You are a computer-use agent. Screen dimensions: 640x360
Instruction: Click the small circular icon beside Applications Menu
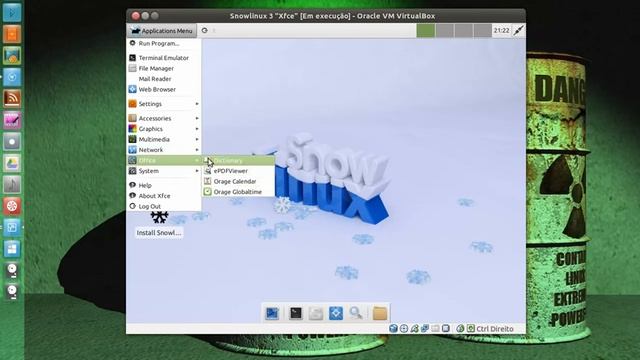point(204,30)
